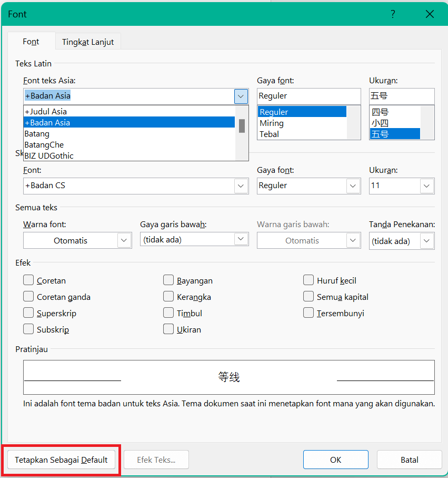Click the Ukuran size input field
Viewport: 448px width, 478px height.
point(402,96)
